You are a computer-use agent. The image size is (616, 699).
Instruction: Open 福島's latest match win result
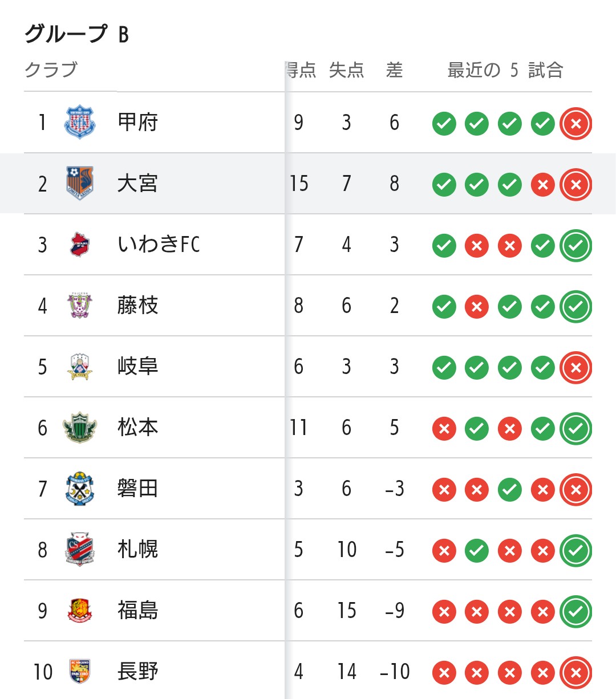(576, 612)
